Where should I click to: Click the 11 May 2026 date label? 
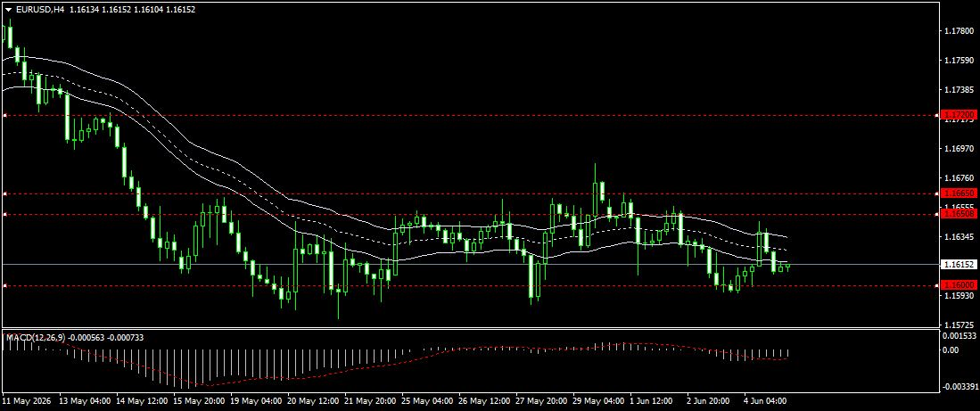click(28, 399)
